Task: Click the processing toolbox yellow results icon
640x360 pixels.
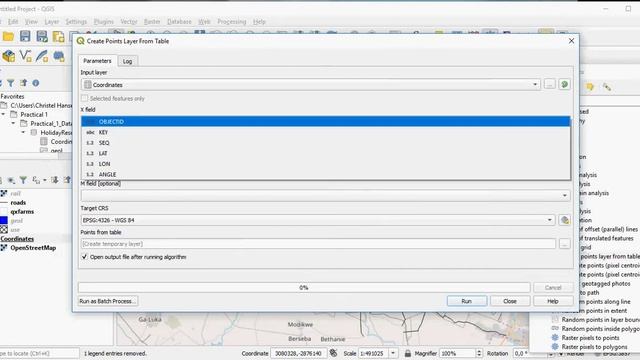Action: tap(590, 87)
